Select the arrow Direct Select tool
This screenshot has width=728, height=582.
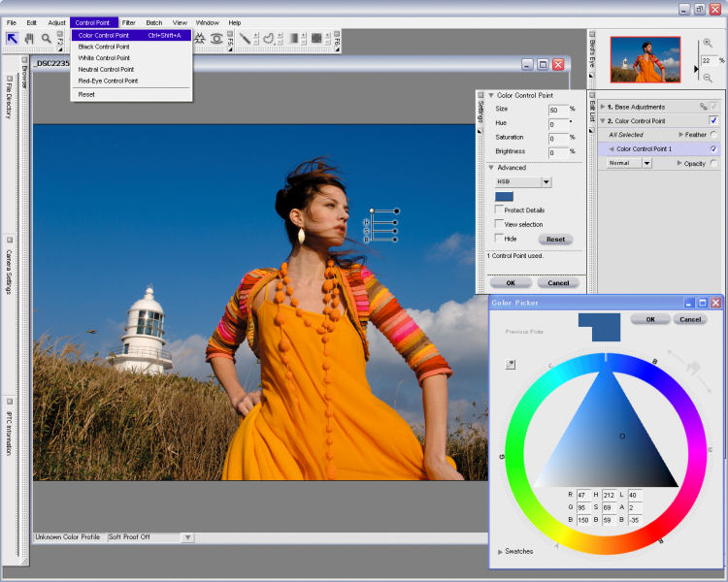[x=13, y=39]
